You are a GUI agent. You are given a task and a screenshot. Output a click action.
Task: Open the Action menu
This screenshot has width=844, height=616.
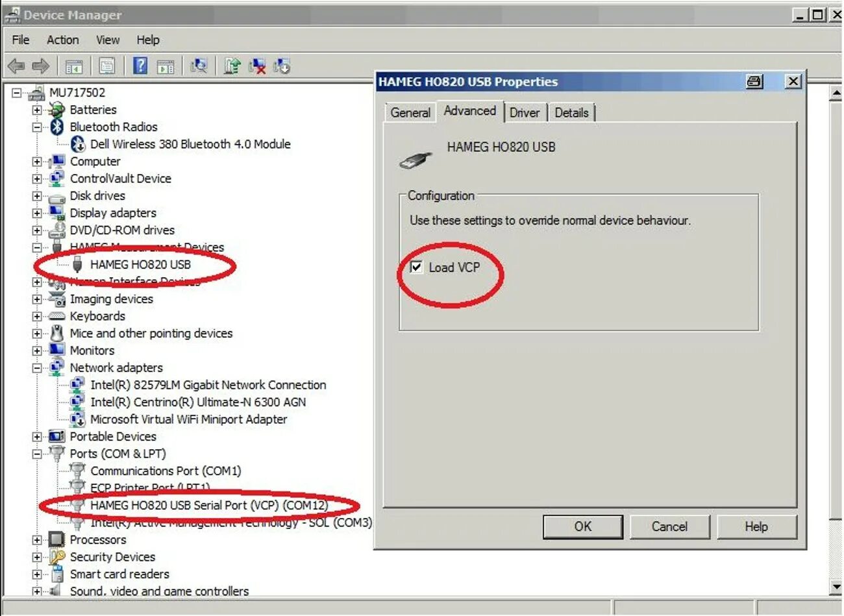coord(63,40)
